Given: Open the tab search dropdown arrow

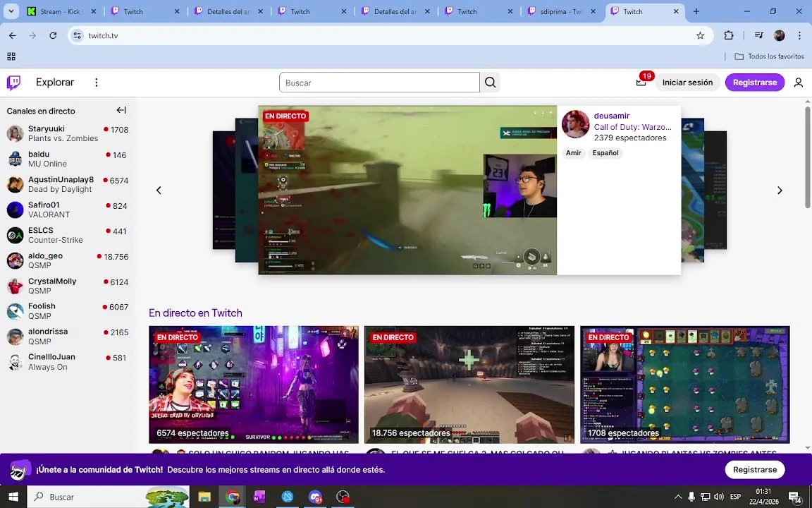Looking at the screenshot, I should click(x=11, y=11).
